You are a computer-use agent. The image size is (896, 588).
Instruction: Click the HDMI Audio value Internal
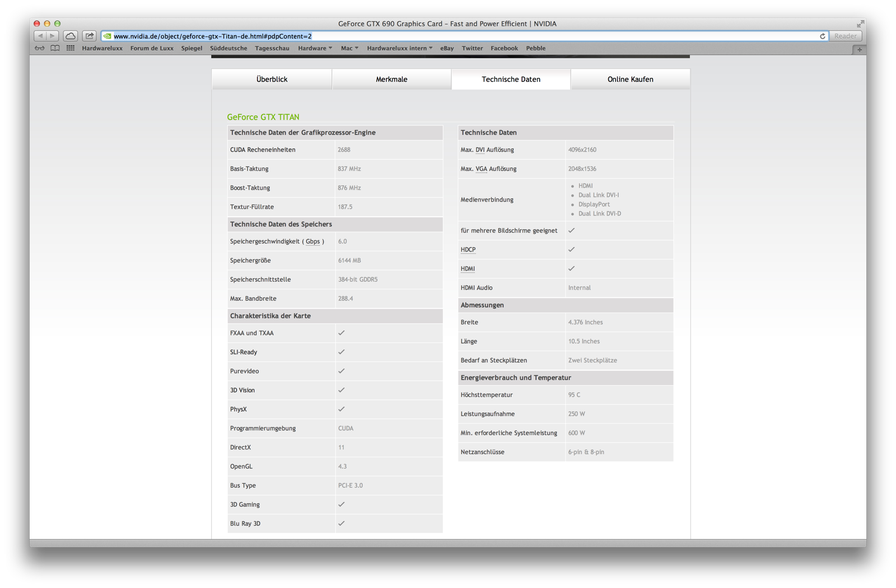click(580, 288)
